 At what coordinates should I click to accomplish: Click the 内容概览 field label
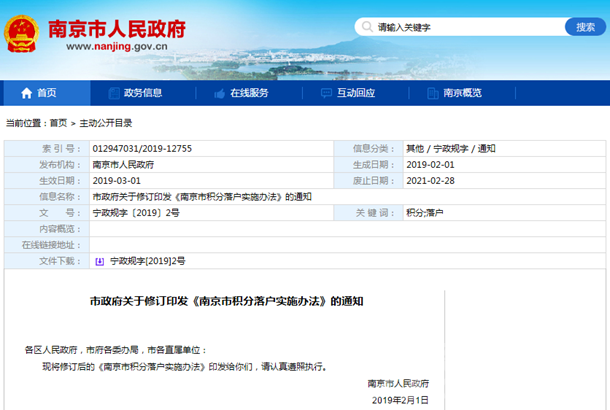coord(60,229)
